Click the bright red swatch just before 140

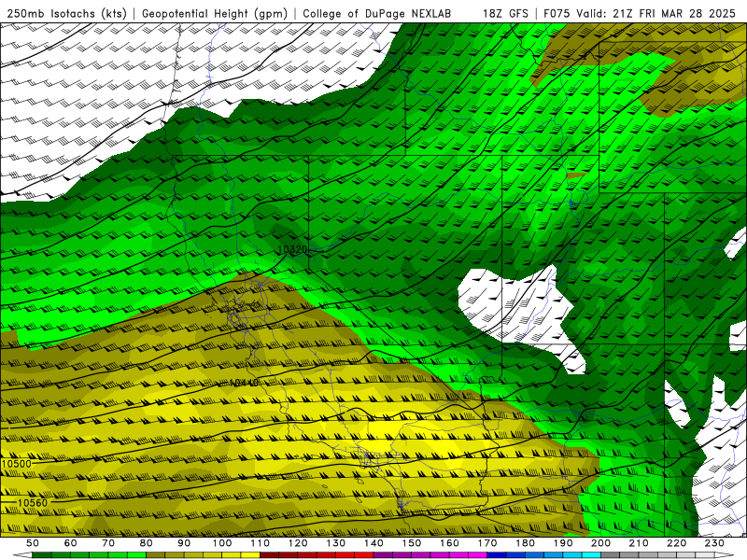click(x=364, y=555)
